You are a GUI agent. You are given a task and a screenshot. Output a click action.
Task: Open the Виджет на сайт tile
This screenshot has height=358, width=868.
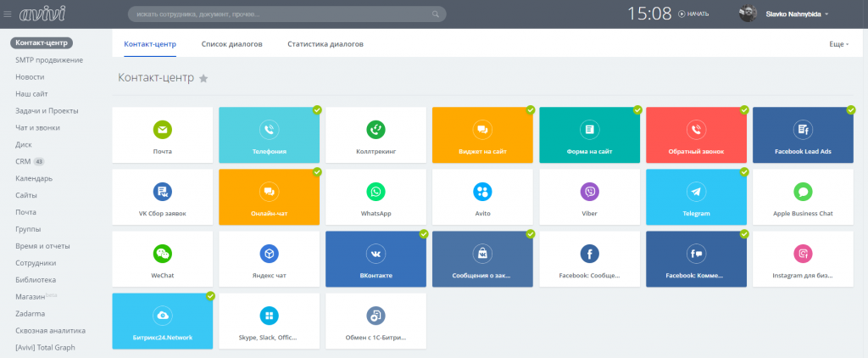pyautogui.click(x=482, y=135)
